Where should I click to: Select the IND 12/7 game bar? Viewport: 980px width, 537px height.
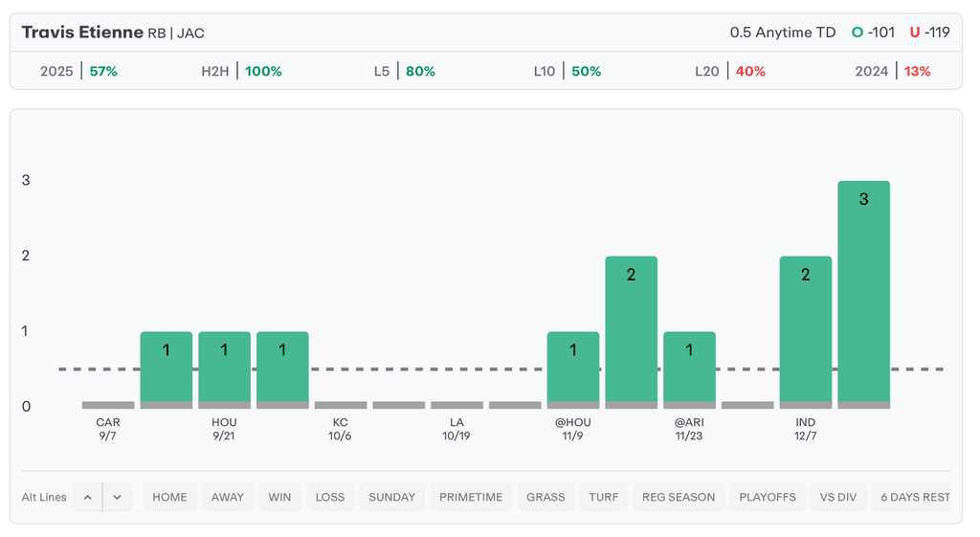(805, 330)
